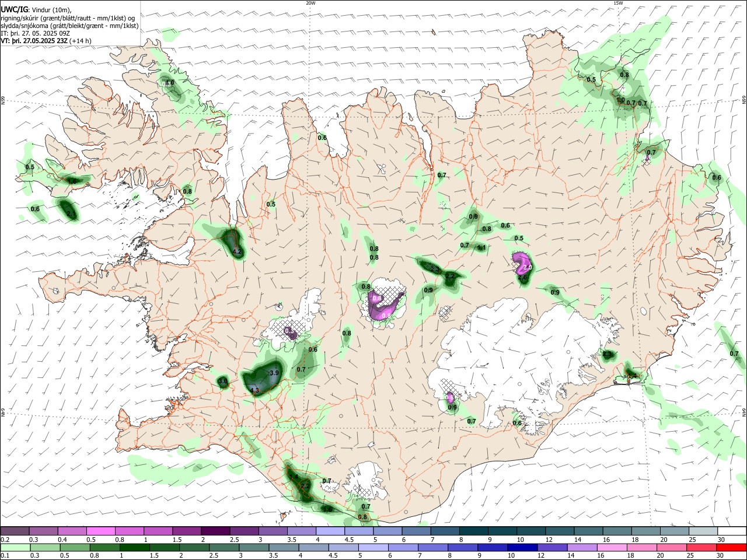Click the lavender top-row swatch between 4 and 4.5
Screen dimensions: 747x560
(330, 531)
